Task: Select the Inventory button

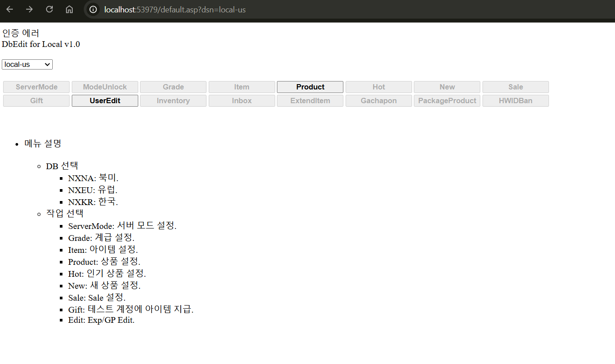Action: 173,101
